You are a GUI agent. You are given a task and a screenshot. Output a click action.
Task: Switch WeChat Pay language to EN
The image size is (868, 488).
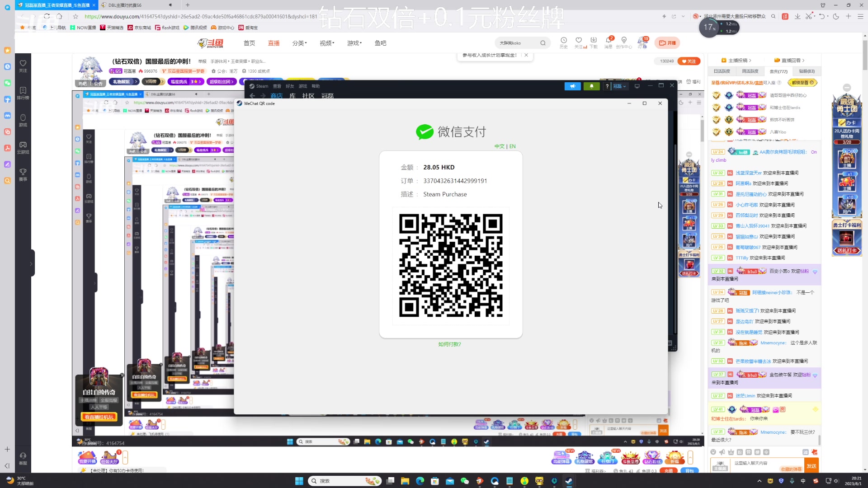[512, 146]
